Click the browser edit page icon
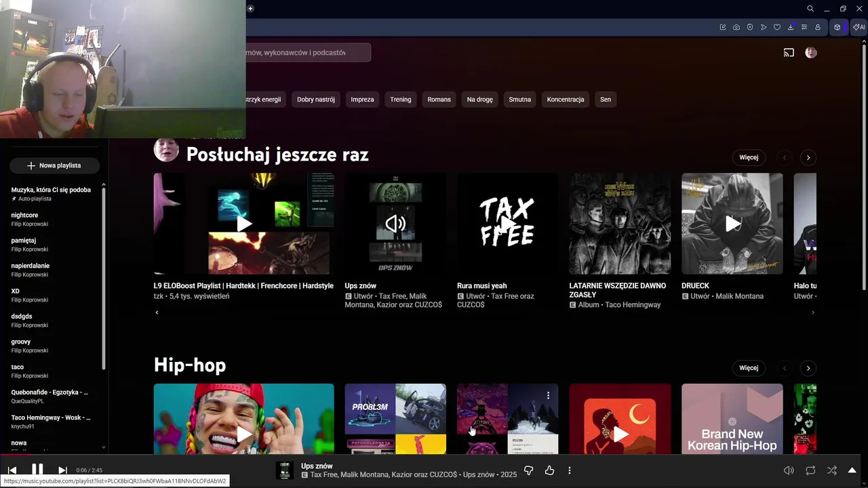Screen dimensions: 868x488 tap(723, 27)
